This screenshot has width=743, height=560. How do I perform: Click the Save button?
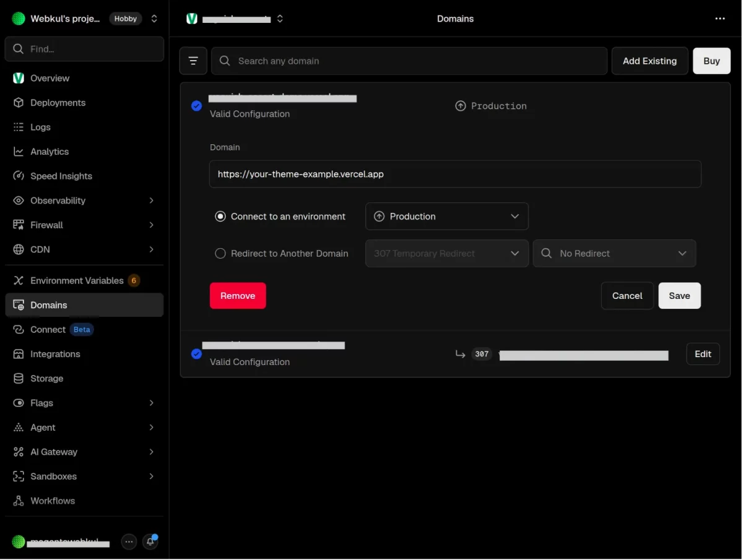679,296
